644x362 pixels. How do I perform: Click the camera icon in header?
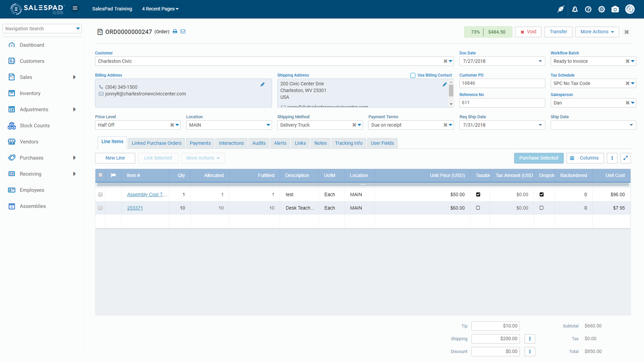615,9
